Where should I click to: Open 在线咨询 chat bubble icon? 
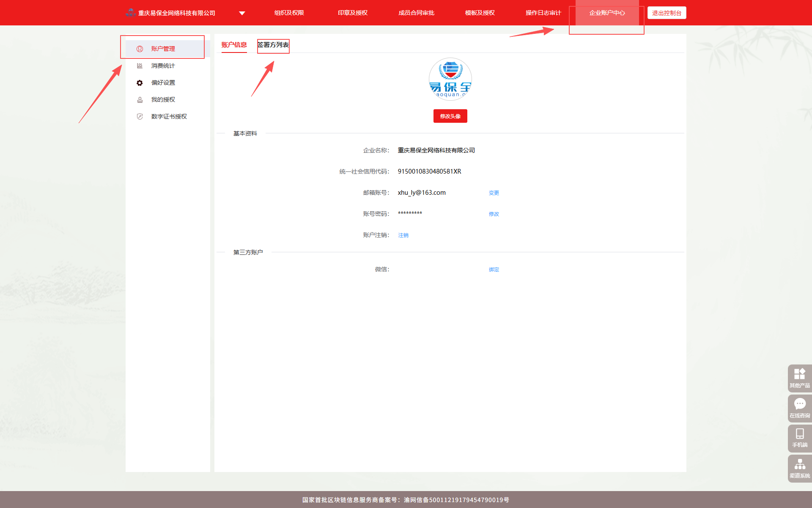pos(799,404)
